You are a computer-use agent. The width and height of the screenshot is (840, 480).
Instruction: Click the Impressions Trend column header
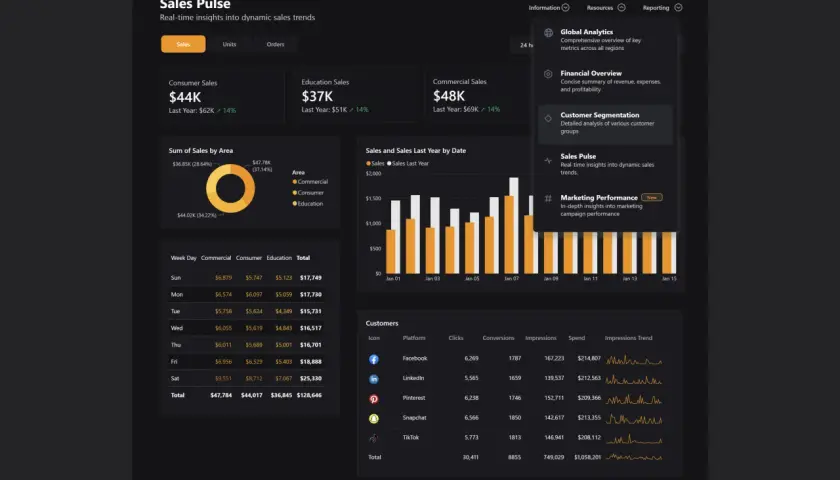pyautogui.click(x=628, y=338)
